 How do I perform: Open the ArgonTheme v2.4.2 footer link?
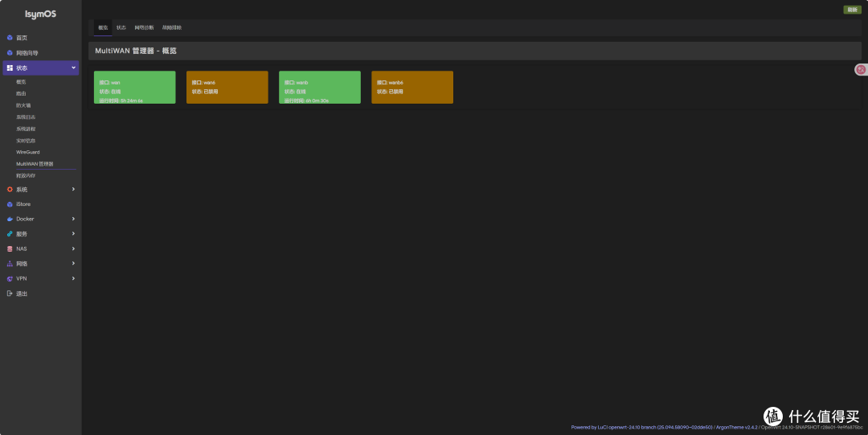tap(737, 427)
